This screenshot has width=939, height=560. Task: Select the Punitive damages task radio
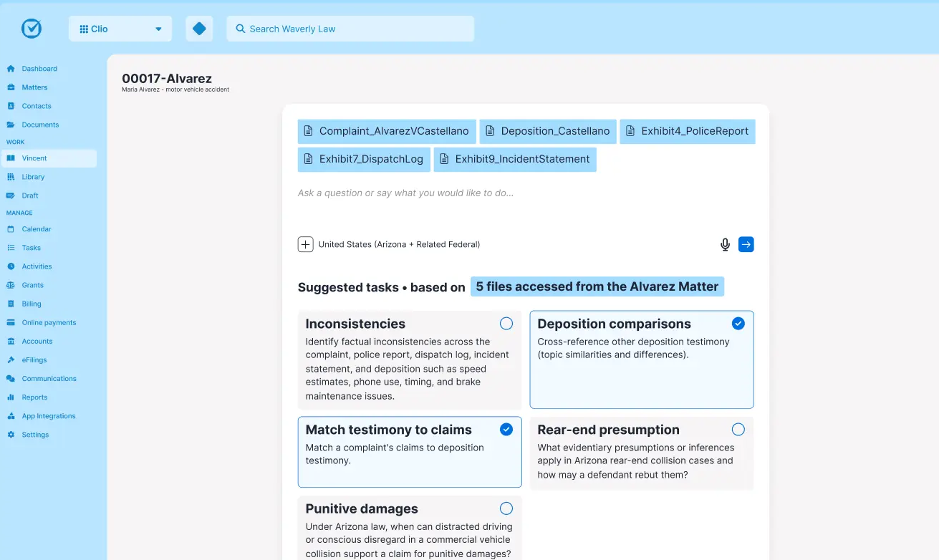pyautogui.click(x=506, y=508)
